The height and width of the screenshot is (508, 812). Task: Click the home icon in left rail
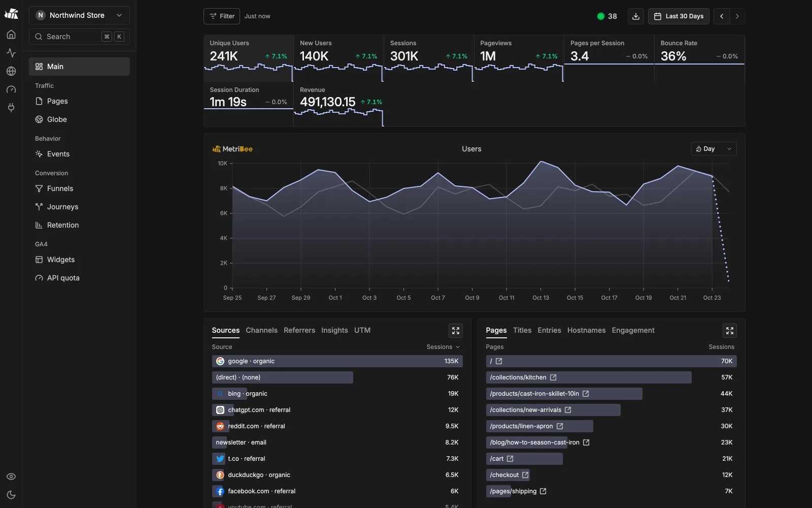click(11, 35)
